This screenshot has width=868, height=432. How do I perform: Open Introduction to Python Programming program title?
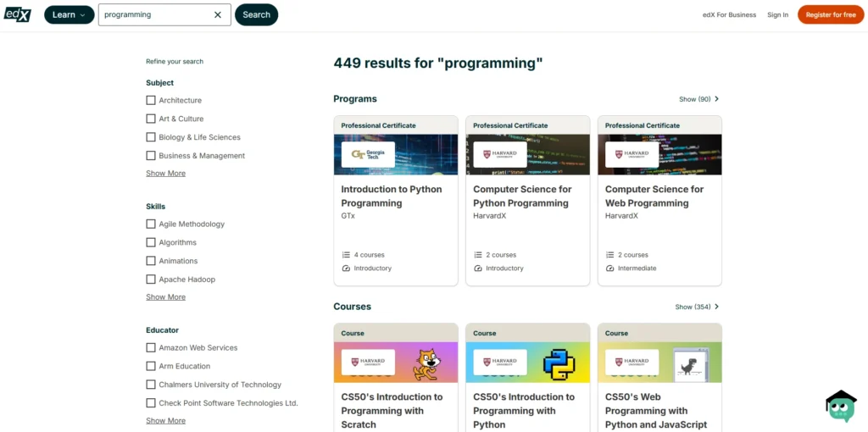pos(392,197)
